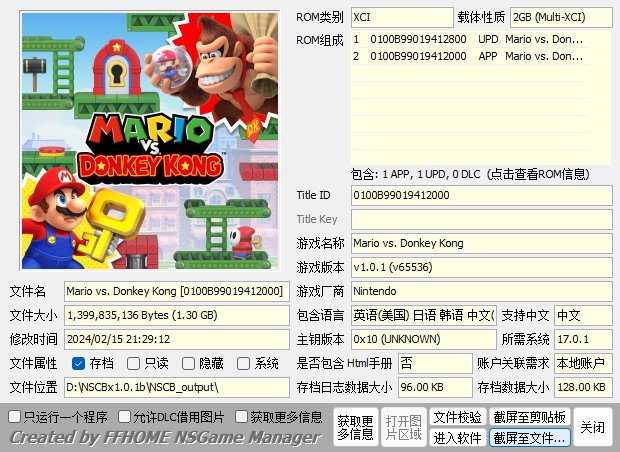Viewport: 620px width, 452px height.
Task: Click the 点击查看ROM信息 summary link
Action: pos(480,174)
